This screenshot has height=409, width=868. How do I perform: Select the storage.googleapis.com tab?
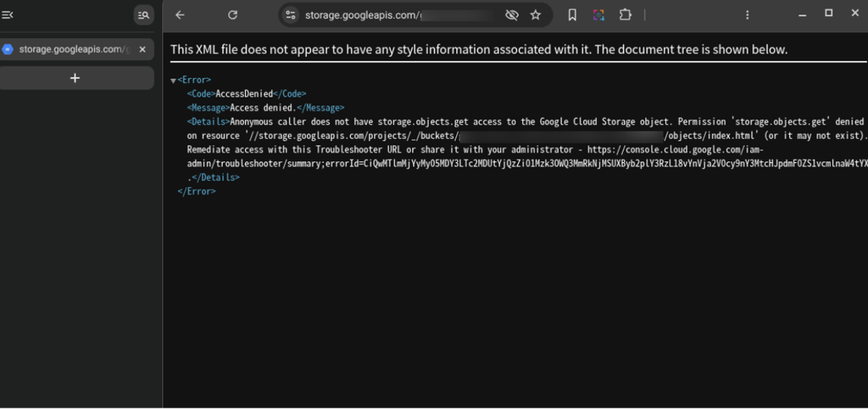coord(75,49)
